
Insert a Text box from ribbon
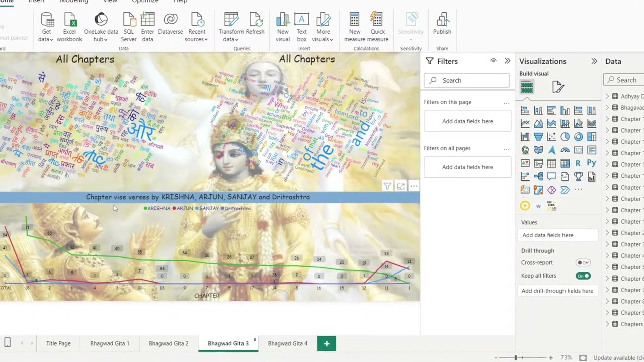[x=301, y=27]
